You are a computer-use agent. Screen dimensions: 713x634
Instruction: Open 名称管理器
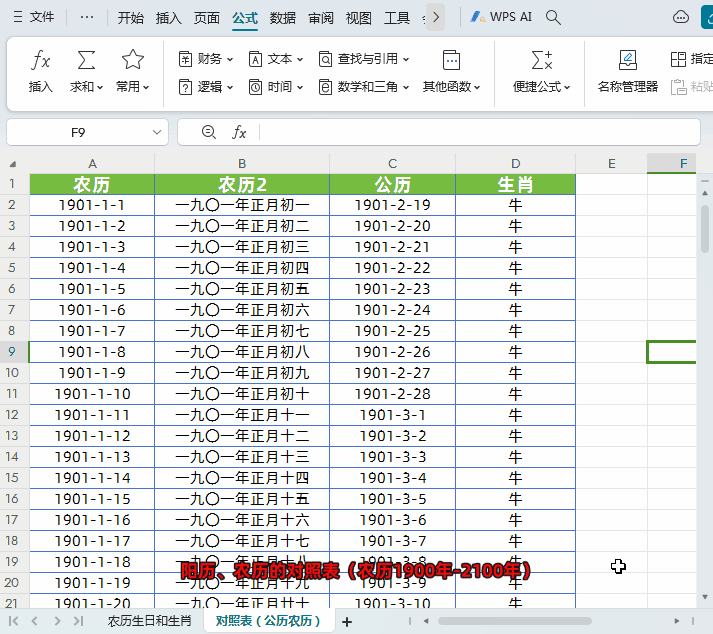tap(628, 71)
